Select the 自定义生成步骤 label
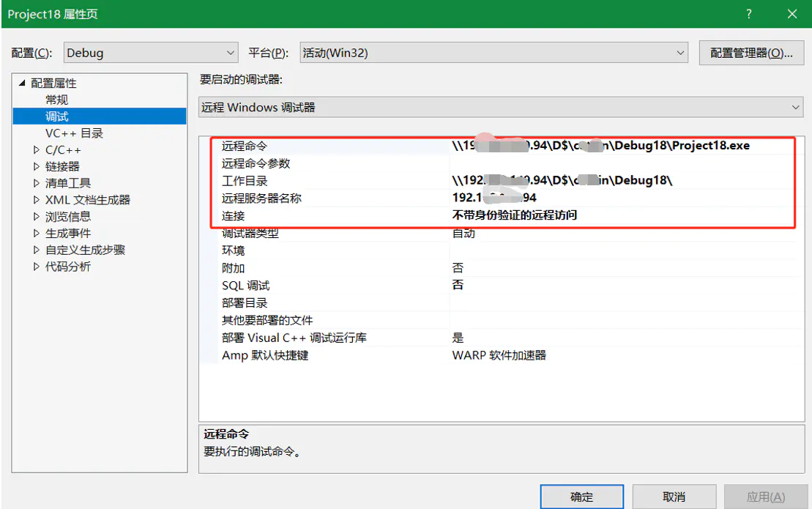This screenshot has height=509, width=812. 85,250
